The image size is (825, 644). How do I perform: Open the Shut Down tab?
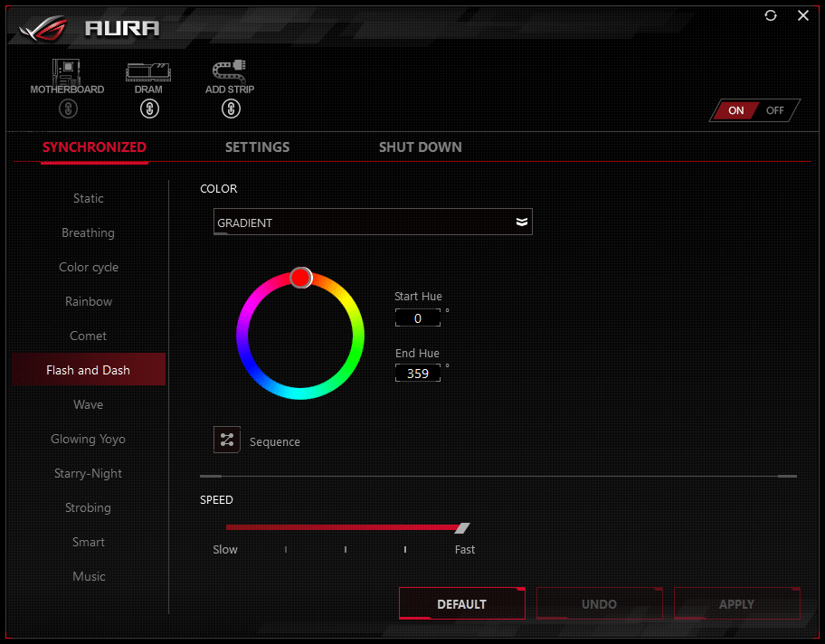(421, 147)
